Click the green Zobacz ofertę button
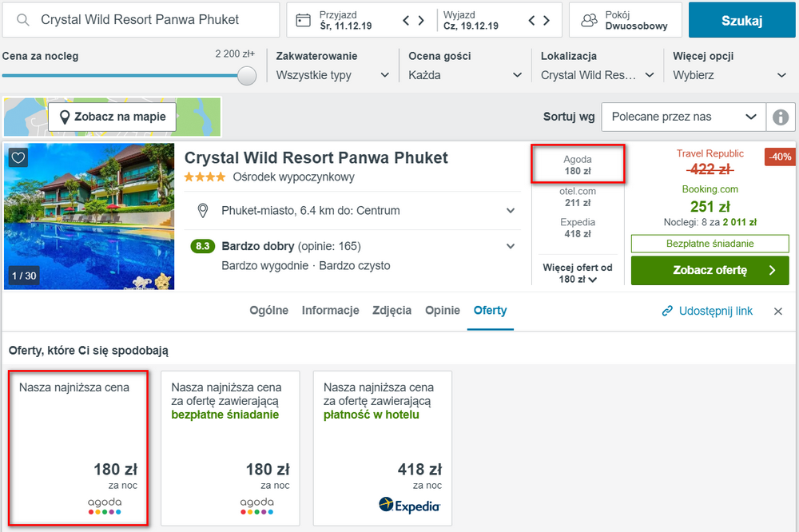 pos(710,270)
